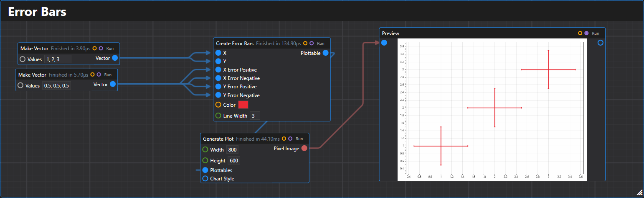
Task: Click the Width input port ring on Generate Plot
Action: [x=205, y=149]
